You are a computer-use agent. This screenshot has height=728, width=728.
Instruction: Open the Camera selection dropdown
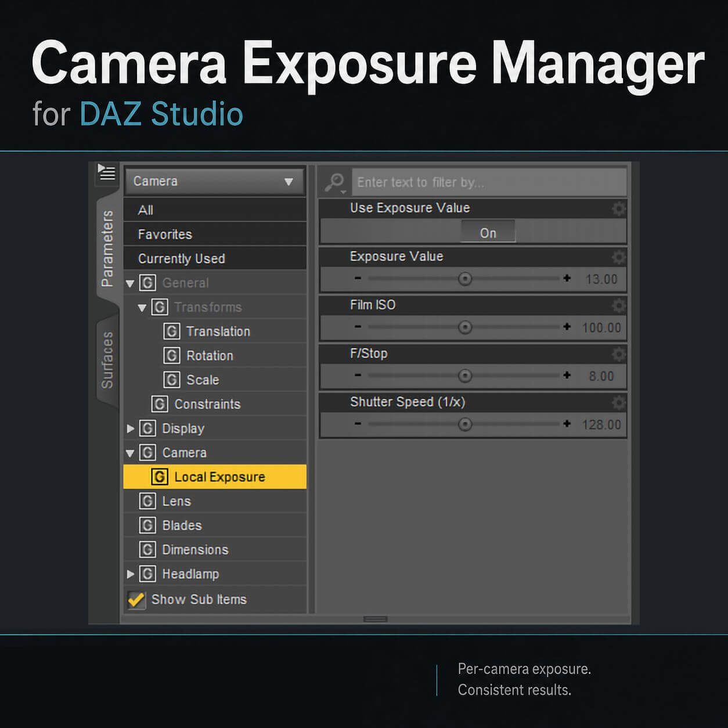[x=215, y=181]
